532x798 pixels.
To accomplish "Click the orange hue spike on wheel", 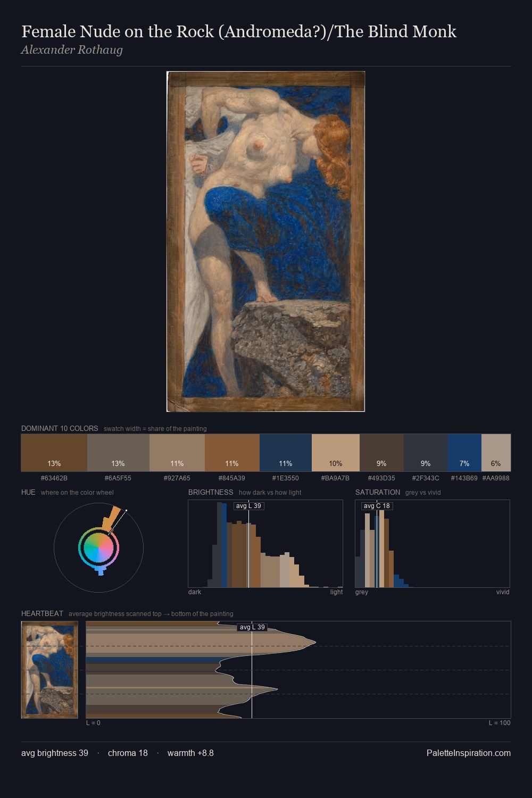I will pyautogui.click(x=111, y=518).
